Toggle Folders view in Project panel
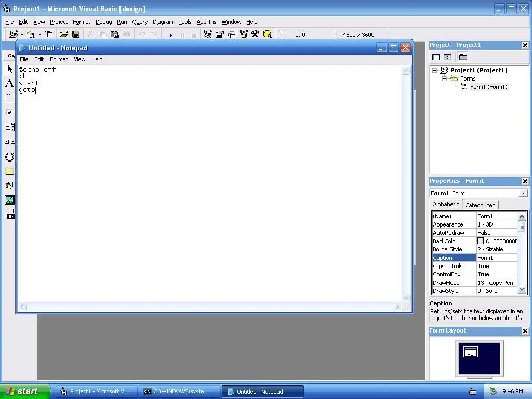This screenshot has height=399, width=532. [x=463, y=57]
